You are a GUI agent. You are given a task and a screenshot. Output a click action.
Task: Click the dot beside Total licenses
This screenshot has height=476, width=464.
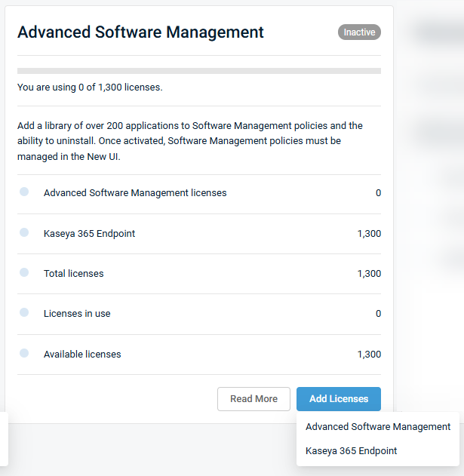(24, 272)
